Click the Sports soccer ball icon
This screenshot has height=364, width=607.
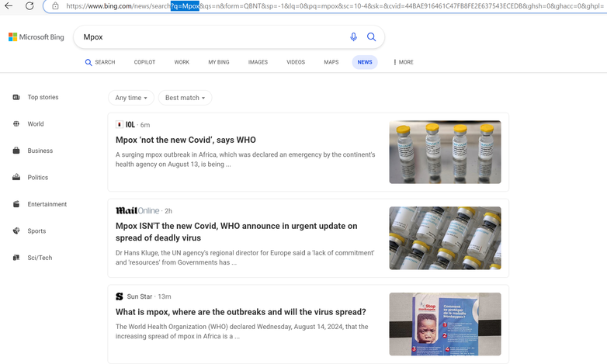(x=16, y=231)
